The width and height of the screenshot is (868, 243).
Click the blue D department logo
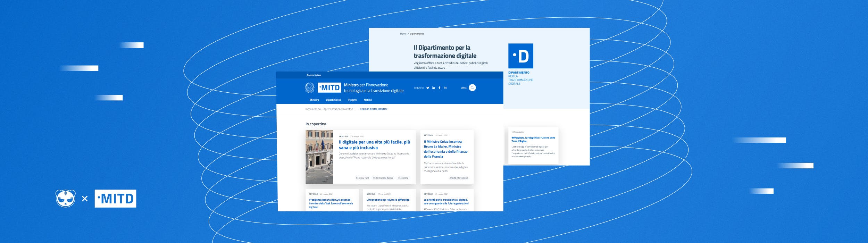click(521, 56)
